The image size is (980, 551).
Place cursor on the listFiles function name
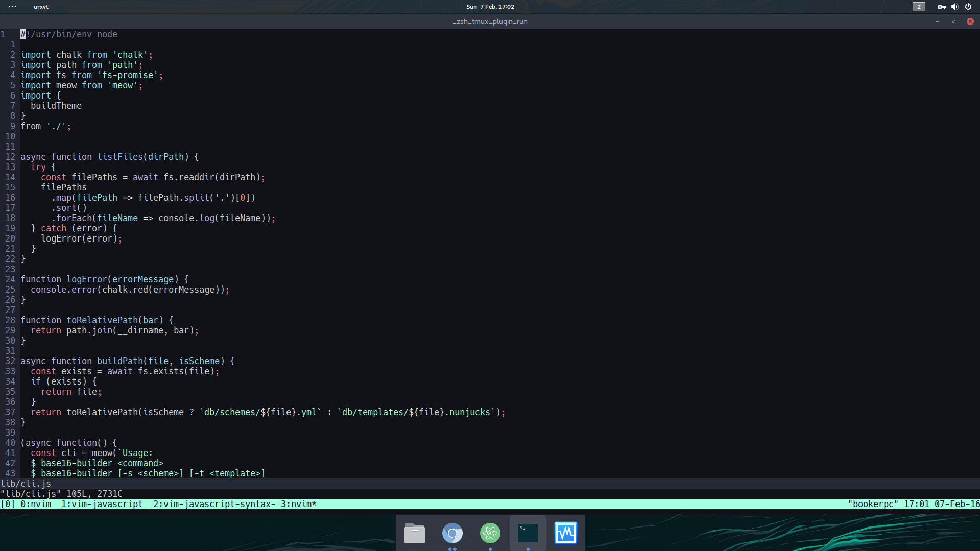[x=120, y=157]
